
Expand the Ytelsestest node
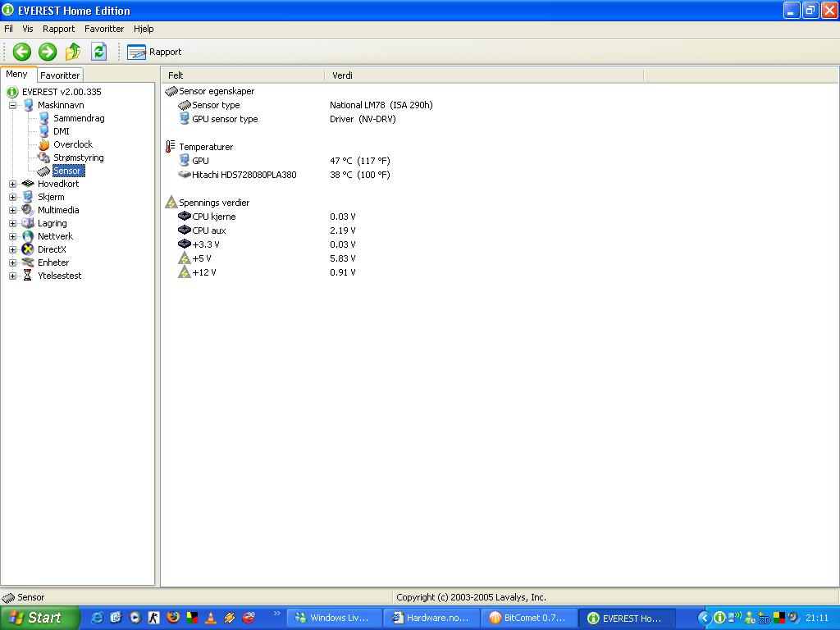(x=12, y=276)
